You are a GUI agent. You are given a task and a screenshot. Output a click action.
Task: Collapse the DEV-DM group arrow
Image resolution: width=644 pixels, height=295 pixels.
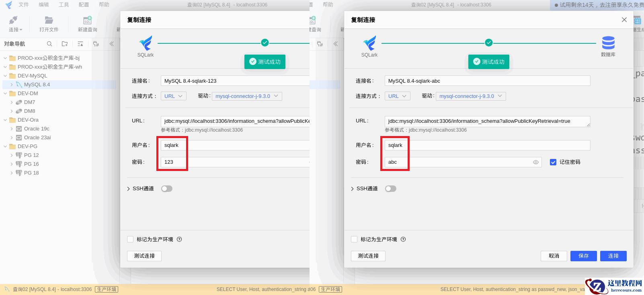click(x=5, y=94)
